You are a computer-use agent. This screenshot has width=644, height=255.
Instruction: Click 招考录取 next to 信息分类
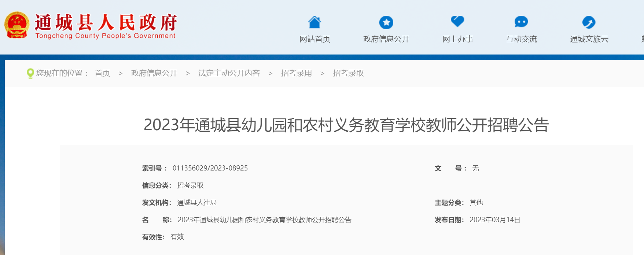click(190, 185)
